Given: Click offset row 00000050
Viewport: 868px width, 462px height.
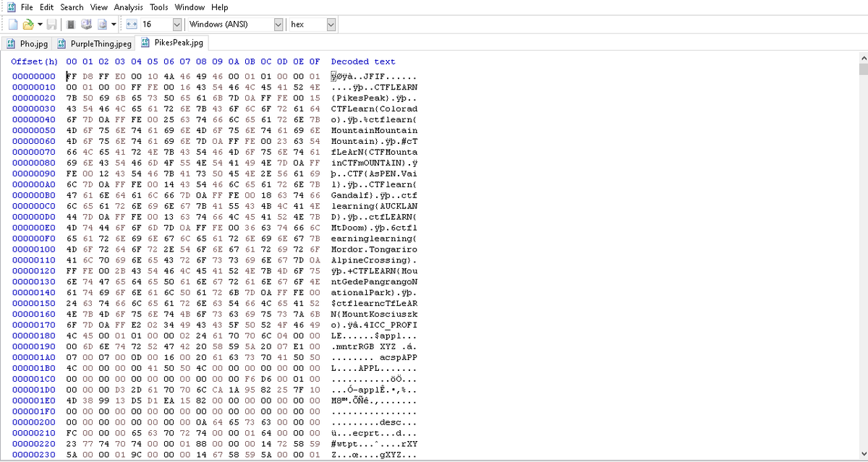Looking at the screenshot, I should point(33,130).
